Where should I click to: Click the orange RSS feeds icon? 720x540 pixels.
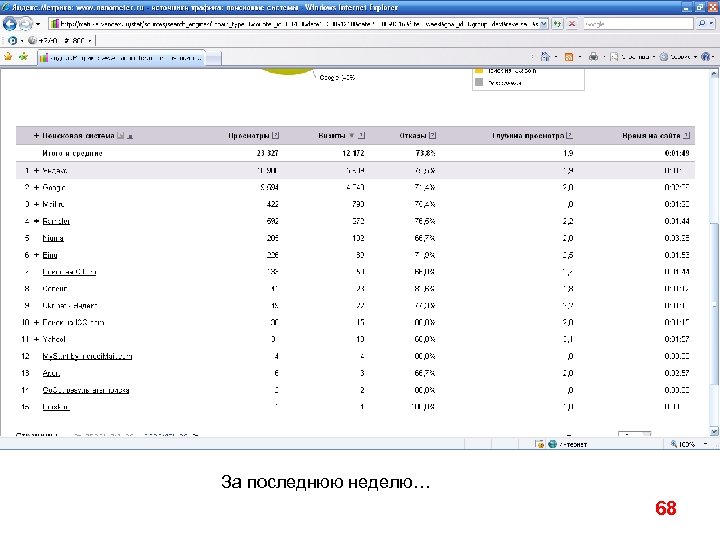[x=569, y=57]
